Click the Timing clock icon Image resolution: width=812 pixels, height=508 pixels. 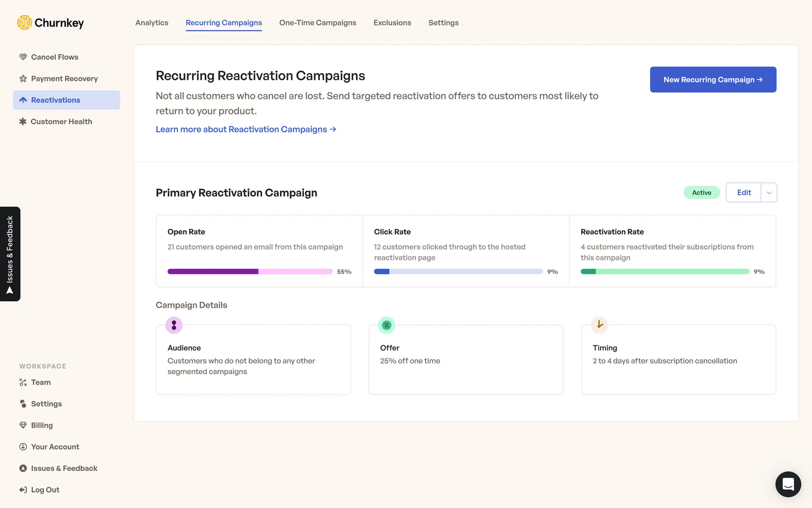[599, 325]
